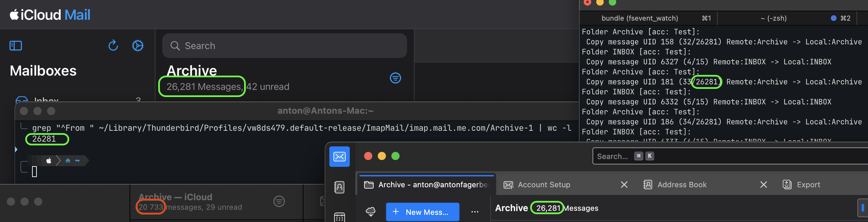Viewport: 868px width, 222px height.
Task: Open the Export tab
Action: coord(808,185)
